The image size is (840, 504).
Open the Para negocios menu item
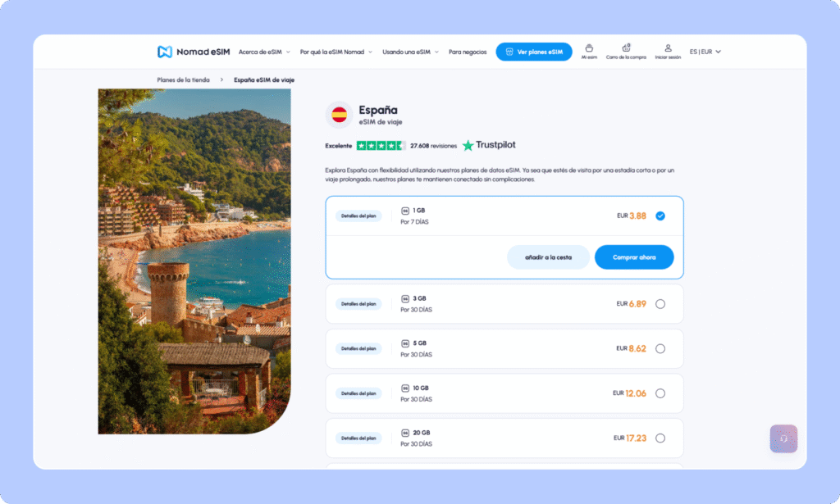coord(467,52)
